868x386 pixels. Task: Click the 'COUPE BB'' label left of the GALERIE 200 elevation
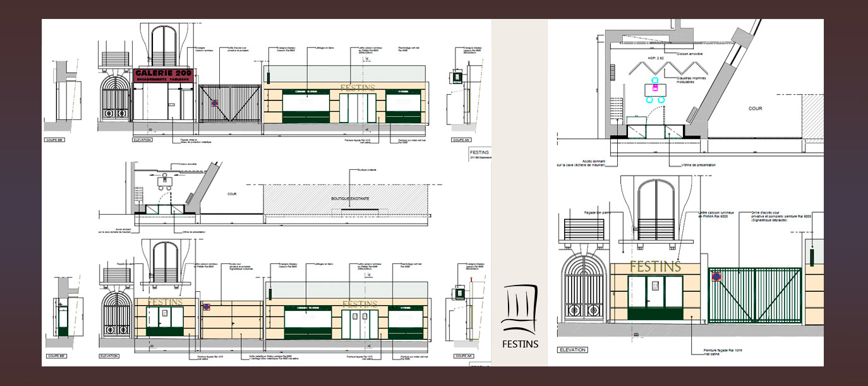click(54, 140)
